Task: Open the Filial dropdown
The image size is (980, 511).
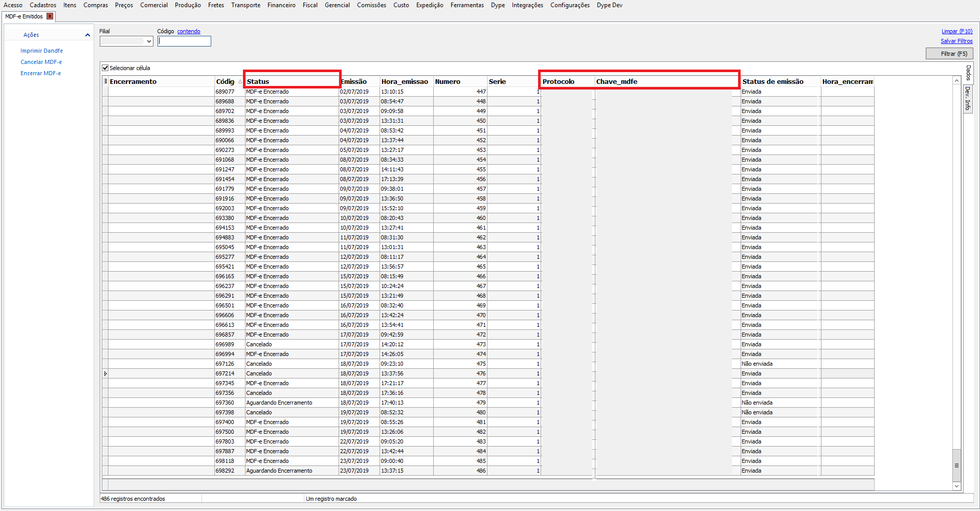Action: pyautogui.click(x=149, y=41)
